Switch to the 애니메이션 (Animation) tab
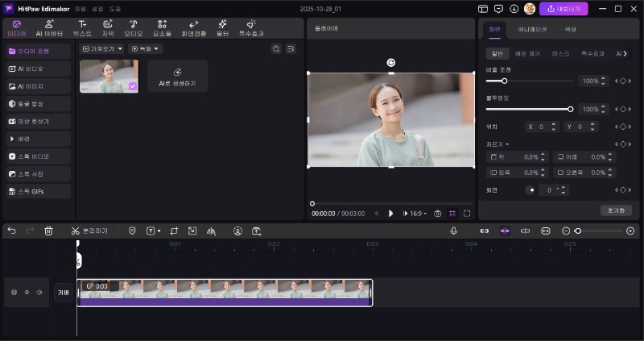Image resolution: width=644 pixels, height=341 pixels. coord(532,30)
